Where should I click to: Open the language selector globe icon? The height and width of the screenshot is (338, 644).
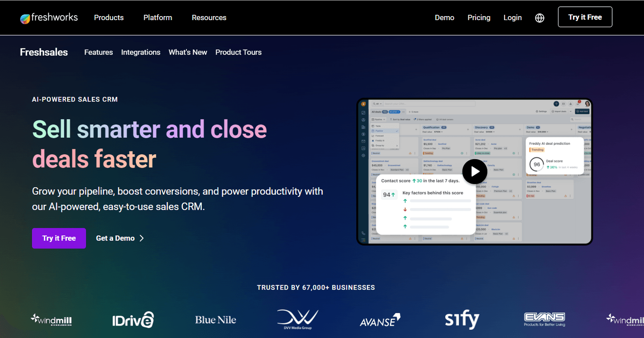540,18
